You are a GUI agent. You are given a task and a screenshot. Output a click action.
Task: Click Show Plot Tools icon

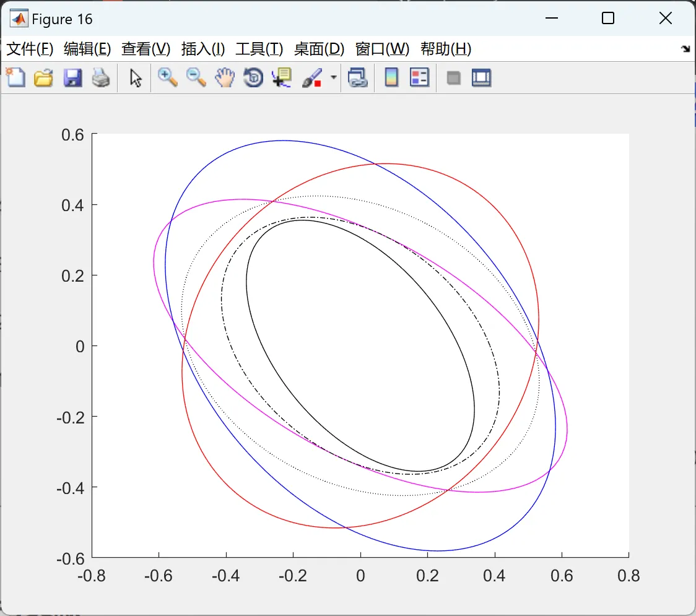point(481,77)
